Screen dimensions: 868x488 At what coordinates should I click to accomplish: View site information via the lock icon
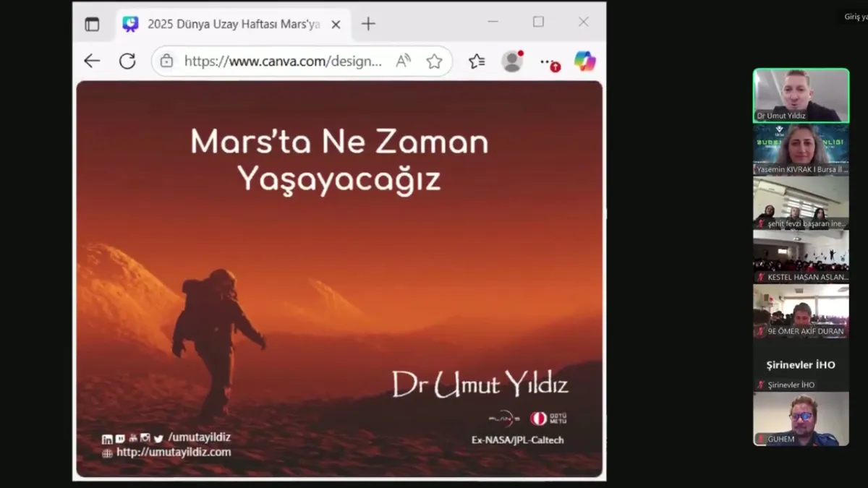(167, 61)
